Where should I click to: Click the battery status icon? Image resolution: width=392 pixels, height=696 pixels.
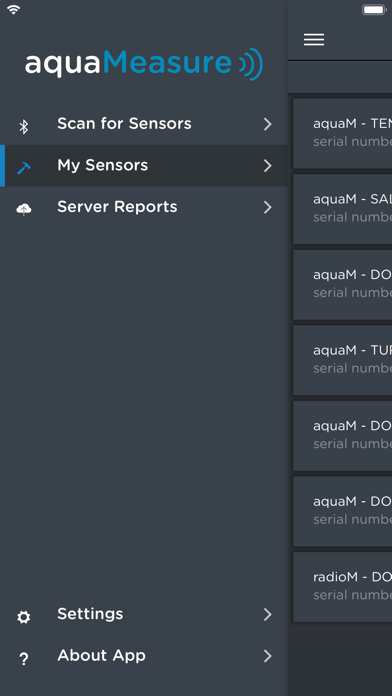374,10
